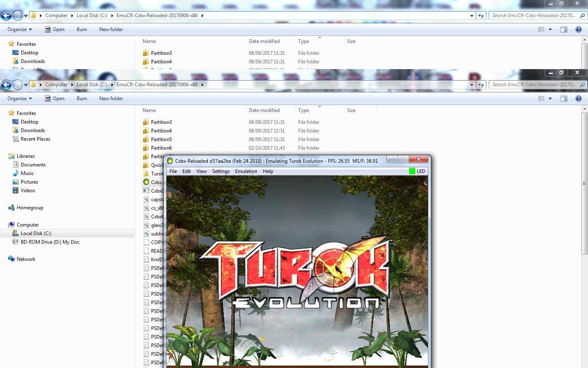This screenshot has height=368, width=588.
Task: Show the preview pane in front Explorer
Action: [564, 99]
